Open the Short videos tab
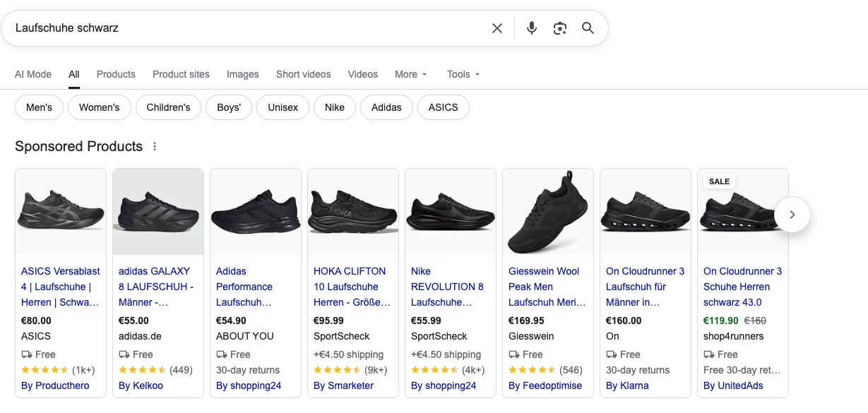The image size is (868, 413). coord(304,74)
